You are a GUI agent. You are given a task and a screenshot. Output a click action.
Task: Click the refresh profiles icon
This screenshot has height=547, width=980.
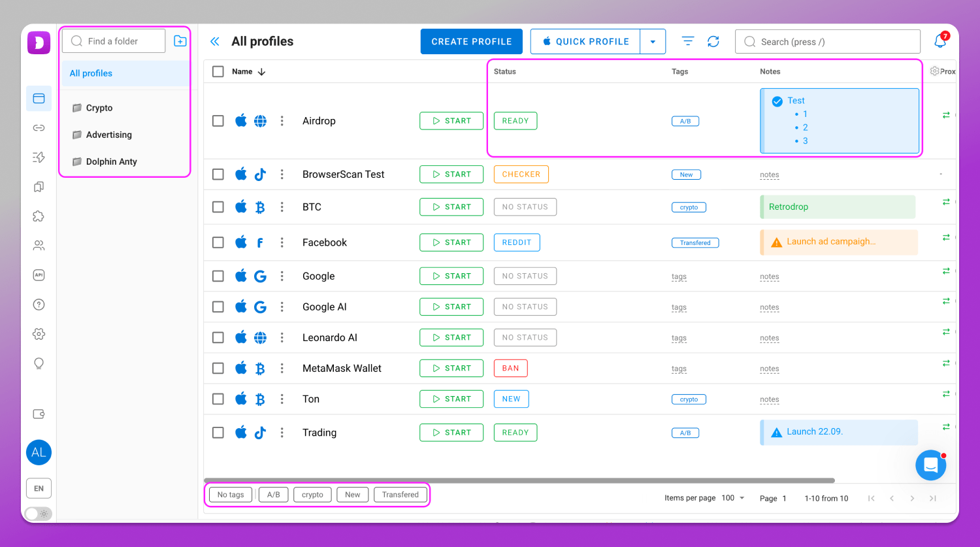point(713,41)
